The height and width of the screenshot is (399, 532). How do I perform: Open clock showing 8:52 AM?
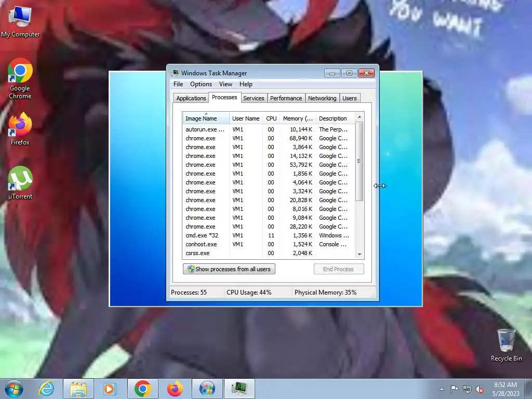(x=506, y=389)
